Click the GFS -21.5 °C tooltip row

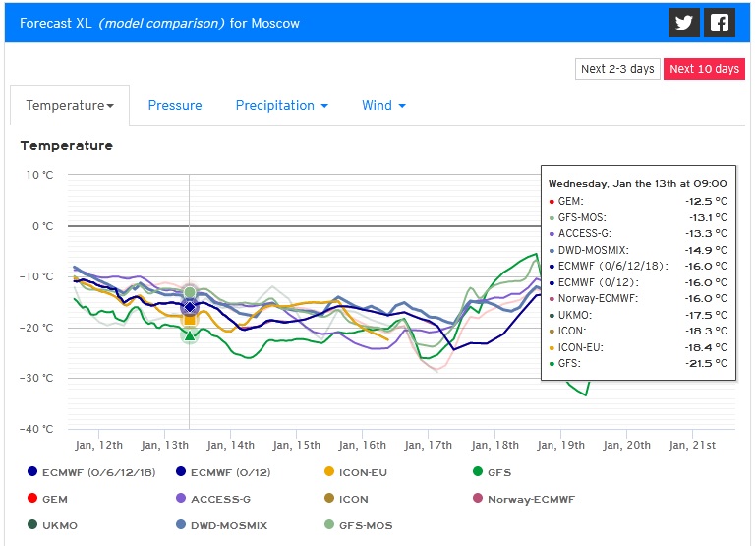pyautogui.click(x=638, y=363)
